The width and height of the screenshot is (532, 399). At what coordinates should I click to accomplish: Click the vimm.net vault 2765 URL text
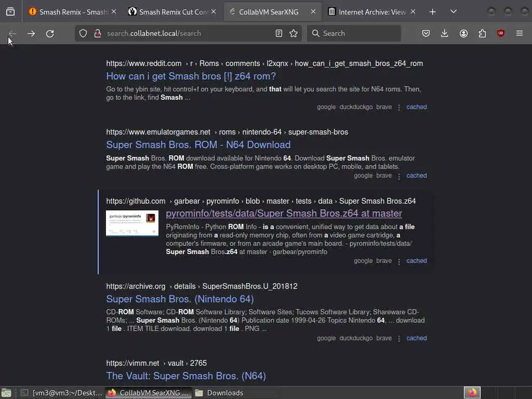tap(156, 363)
